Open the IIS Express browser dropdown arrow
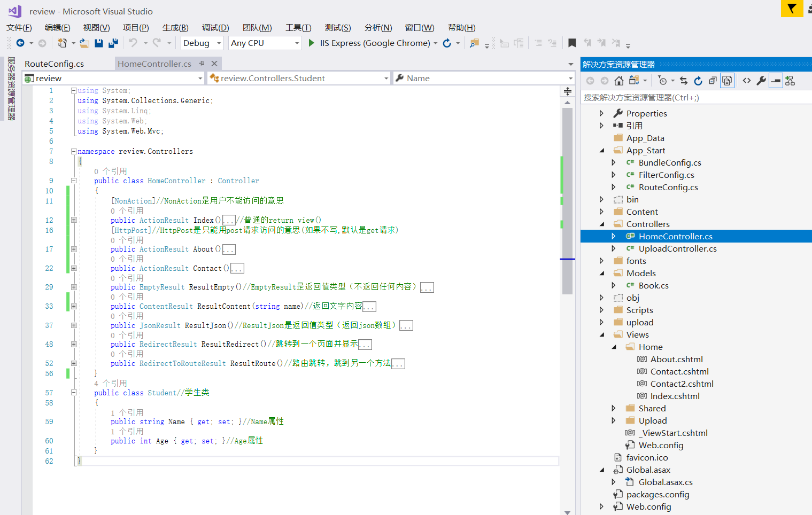The height and width of the screenshot is (515, 812). tap(436, 43)
